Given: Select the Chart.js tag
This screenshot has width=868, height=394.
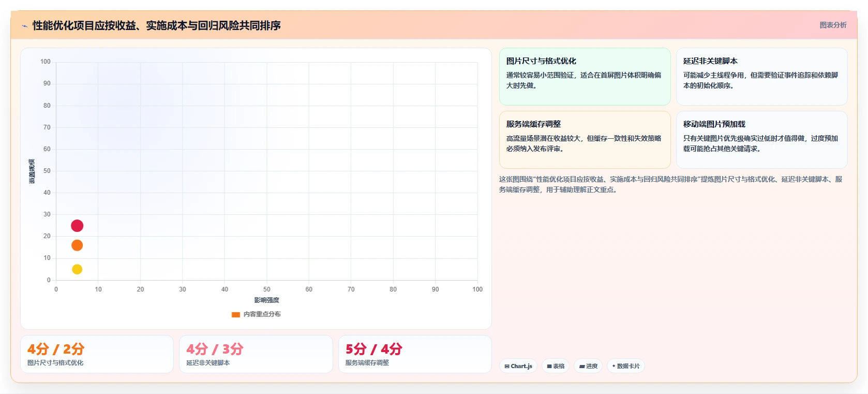Looking at the screenshot, I should tap(518, 366).
